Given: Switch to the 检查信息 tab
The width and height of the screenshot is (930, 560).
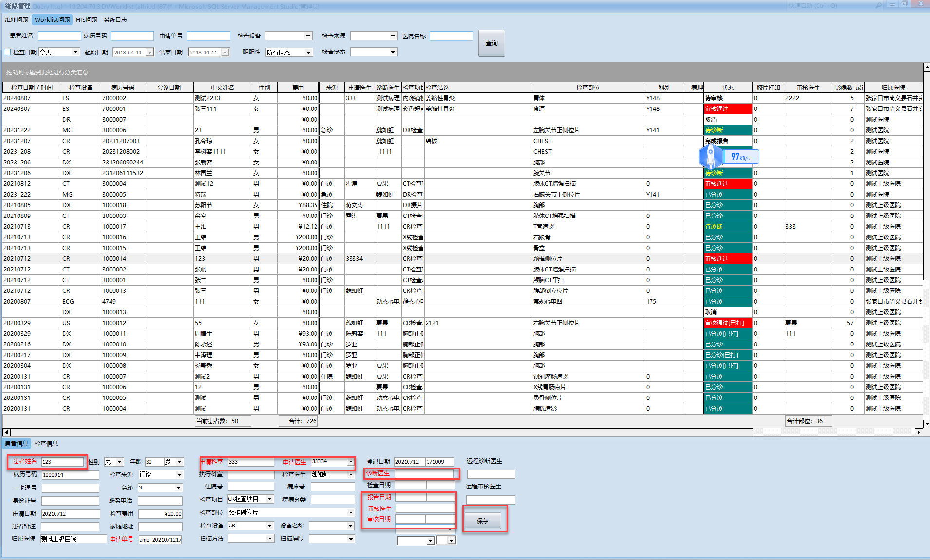Looking at the screenshot, I should tap(46, 443).
